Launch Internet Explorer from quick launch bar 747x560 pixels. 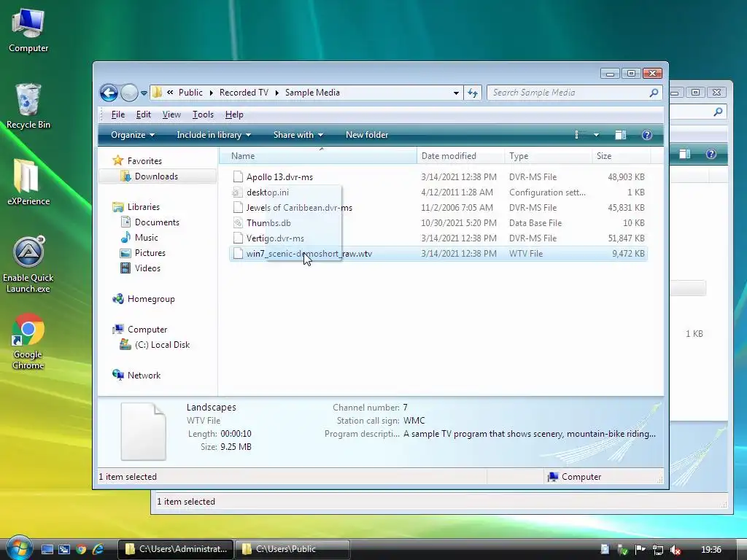pyautogui.click(x=98, y=550)
